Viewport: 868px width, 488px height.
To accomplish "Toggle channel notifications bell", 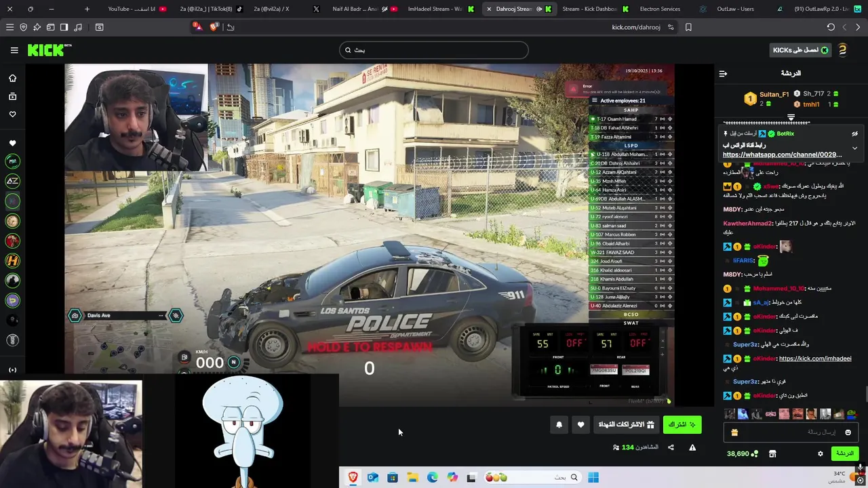I will click(559, 425).
